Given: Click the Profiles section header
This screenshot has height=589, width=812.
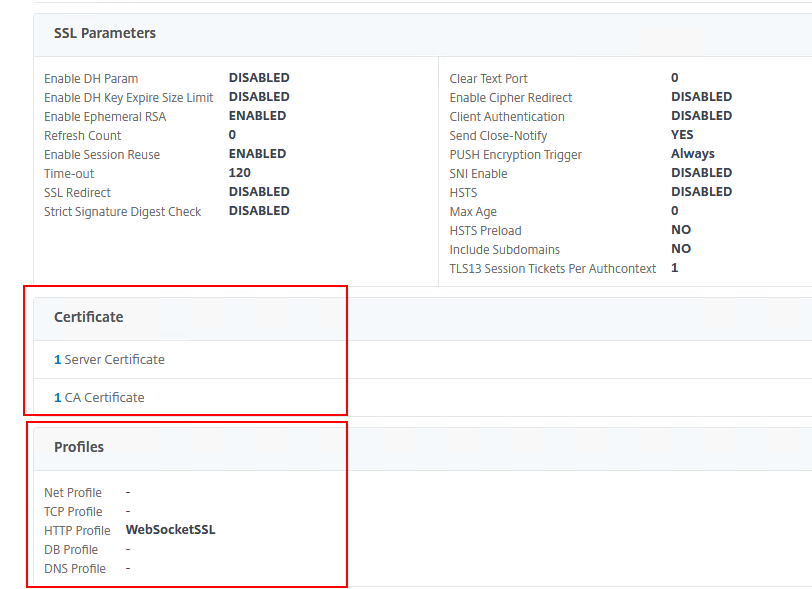Looking at the screenshot, I should click(79, 447).
